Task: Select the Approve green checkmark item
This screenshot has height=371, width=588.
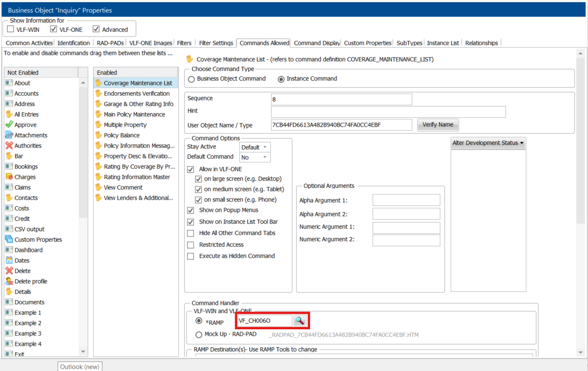Action: (9, 125)
